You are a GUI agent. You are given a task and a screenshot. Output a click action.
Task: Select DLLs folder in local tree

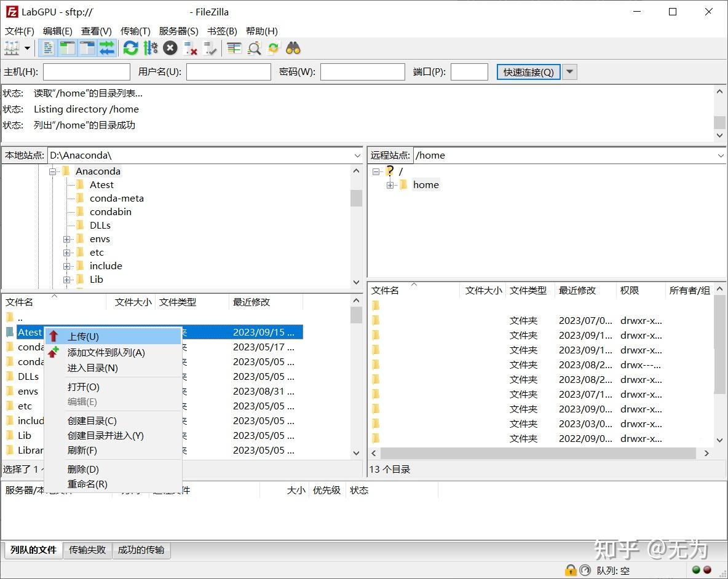[x=100, y=226]
